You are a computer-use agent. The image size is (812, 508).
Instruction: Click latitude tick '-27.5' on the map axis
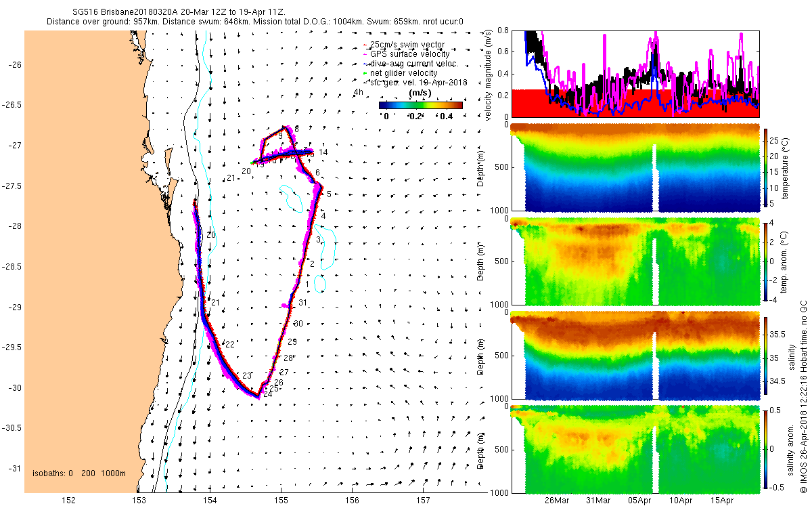point(12,186)
